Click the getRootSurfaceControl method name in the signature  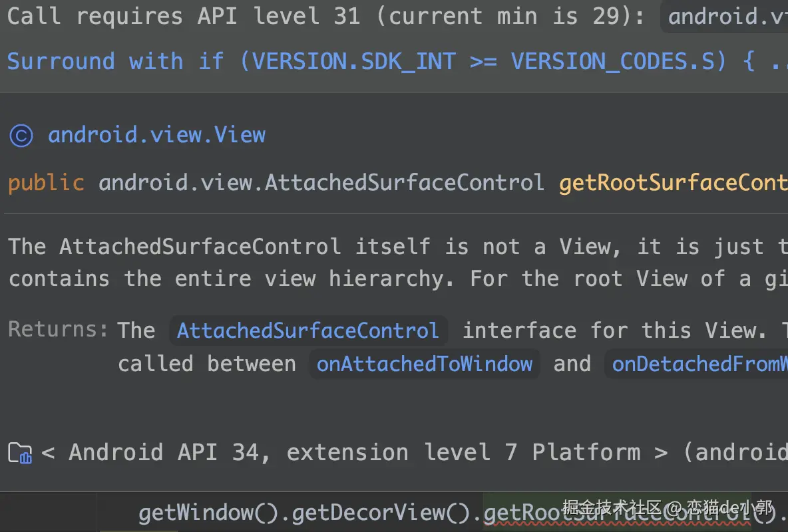[x=674, y=182]
